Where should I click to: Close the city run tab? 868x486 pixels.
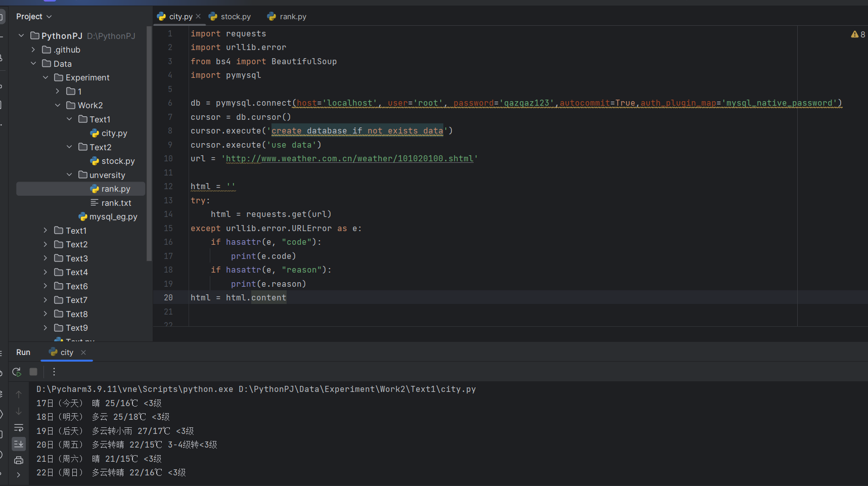(83, 352)
